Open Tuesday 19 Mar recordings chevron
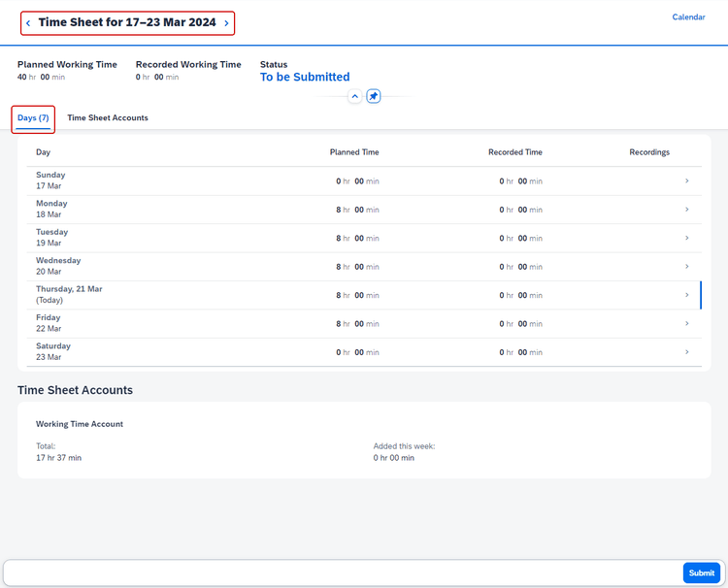The width and height of the screenshot is (728, 588). [x=686, y=238]
